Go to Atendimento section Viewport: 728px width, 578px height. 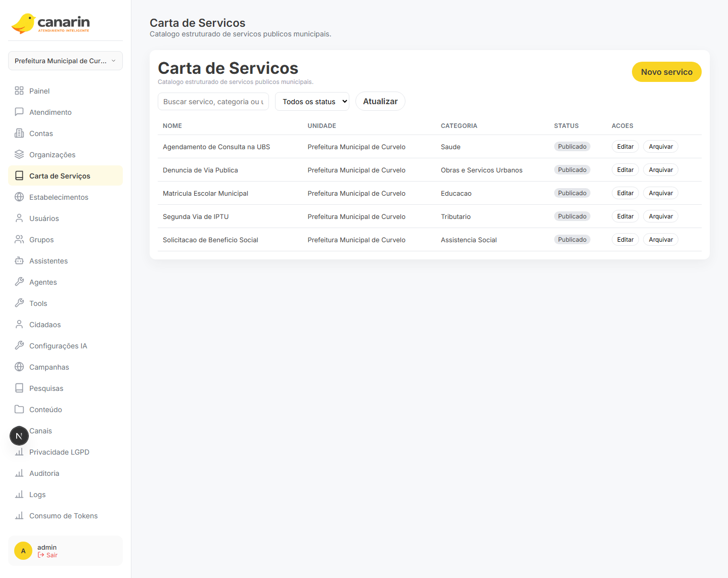click(x=65, y=112)
